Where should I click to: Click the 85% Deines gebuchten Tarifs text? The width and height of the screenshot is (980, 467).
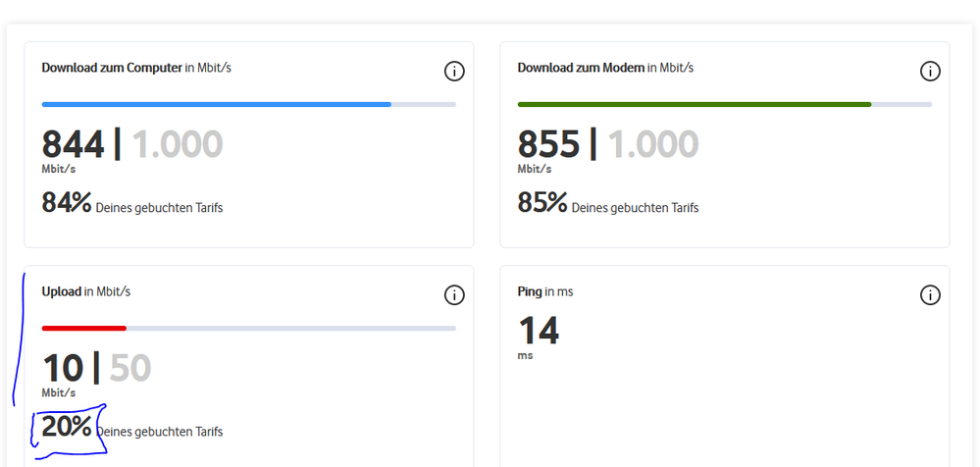(x=607, y=204)
